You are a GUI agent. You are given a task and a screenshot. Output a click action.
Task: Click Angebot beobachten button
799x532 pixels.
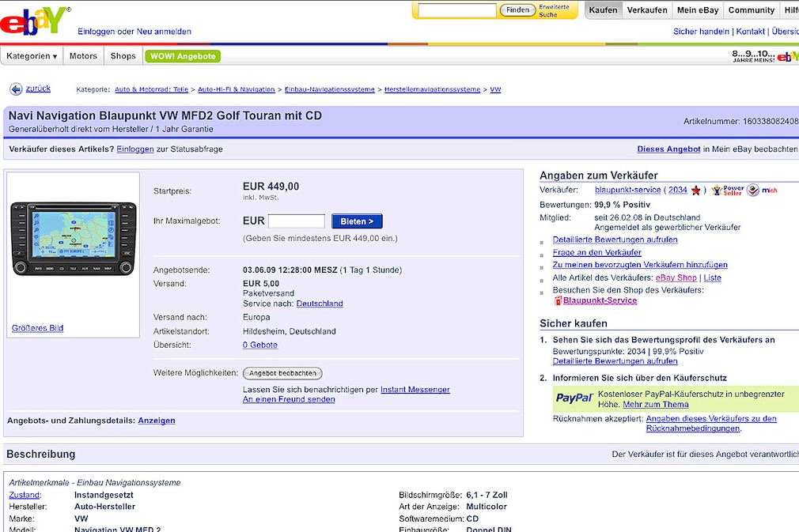click(282, 373)
